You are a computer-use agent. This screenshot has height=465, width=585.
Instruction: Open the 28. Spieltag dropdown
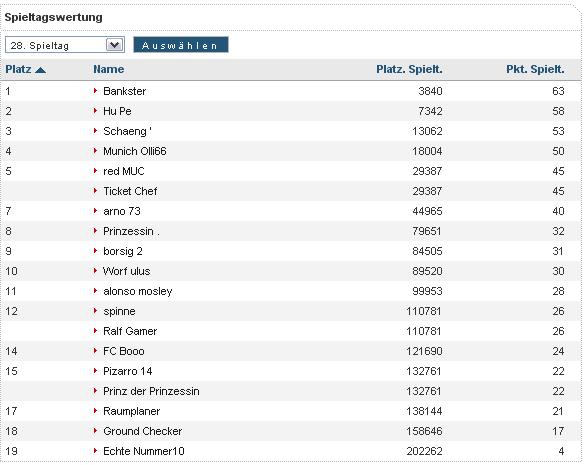(65, 45)
